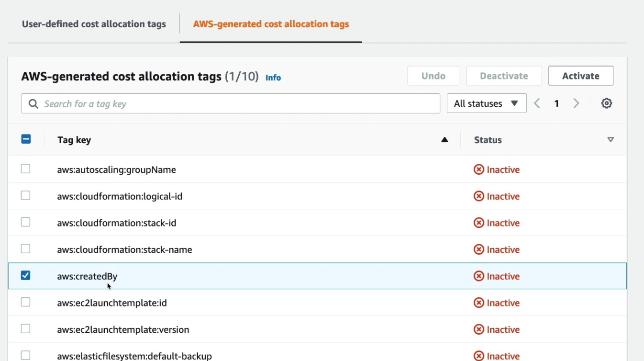644x361 pixels.
Task: Click the search magnifier icon
Action: point(33,104)
